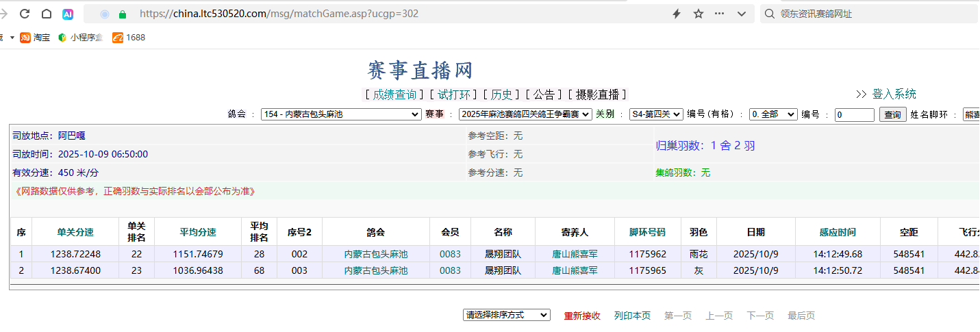980x332 pixels.
Task: Open the AI assistant icon
Action: coord(68,14)
